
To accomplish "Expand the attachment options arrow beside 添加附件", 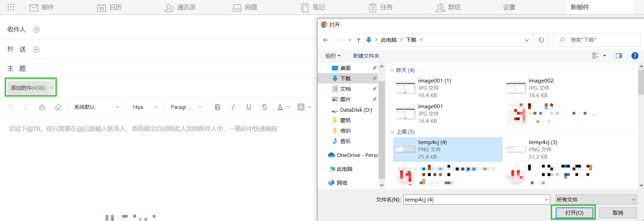I will pos(52,88).
